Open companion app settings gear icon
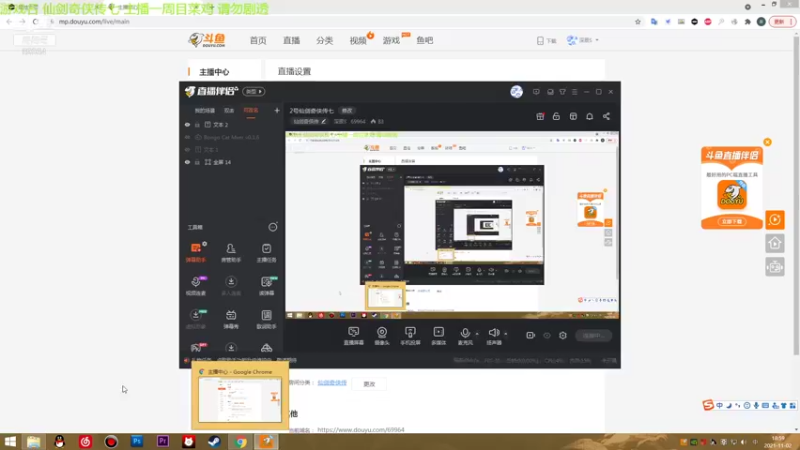 [x=563, y=335]
